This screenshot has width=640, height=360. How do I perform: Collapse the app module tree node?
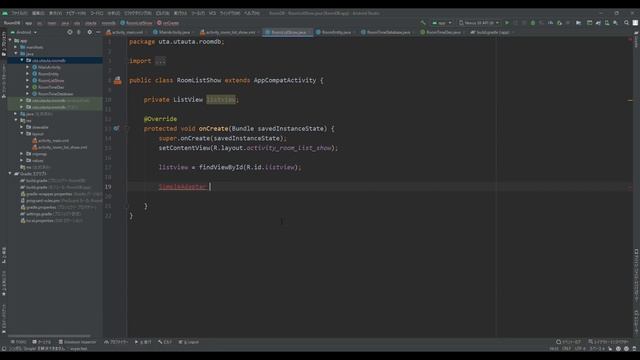[10, 40]
